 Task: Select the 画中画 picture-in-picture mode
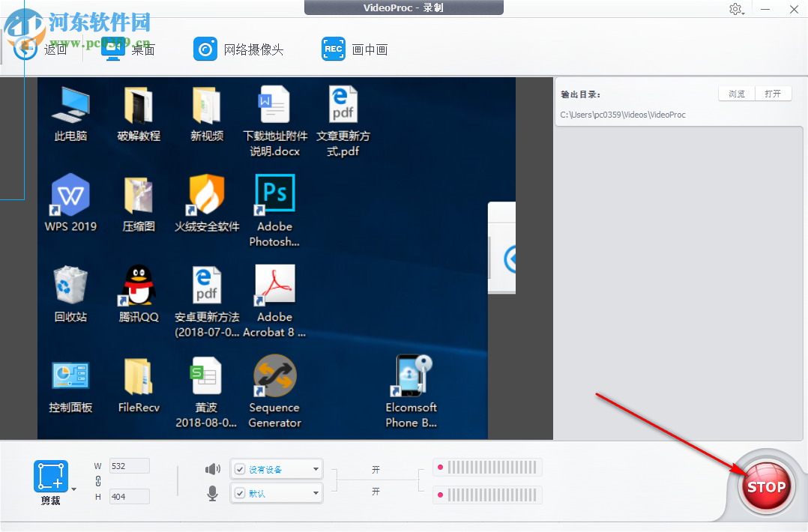pyautogui.click(x=355, y=49)
